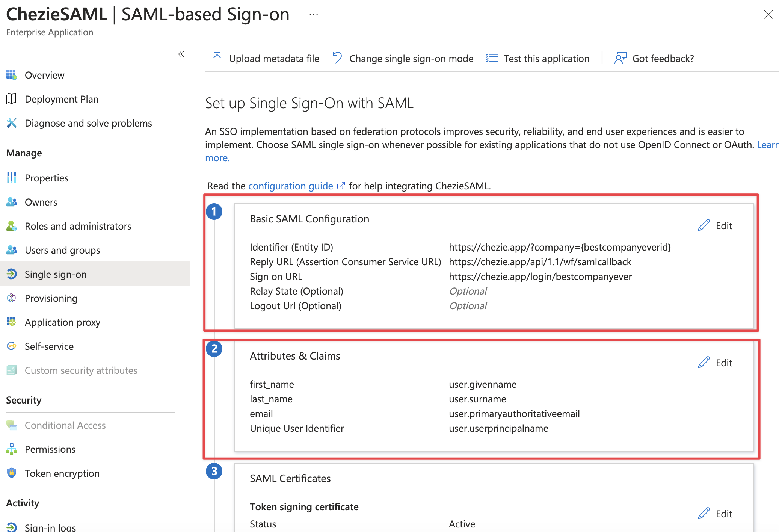Click the Got feedback person icon
Image resolution: width=779 pixels, height=532 pixels.
click(x=620, y=58)
